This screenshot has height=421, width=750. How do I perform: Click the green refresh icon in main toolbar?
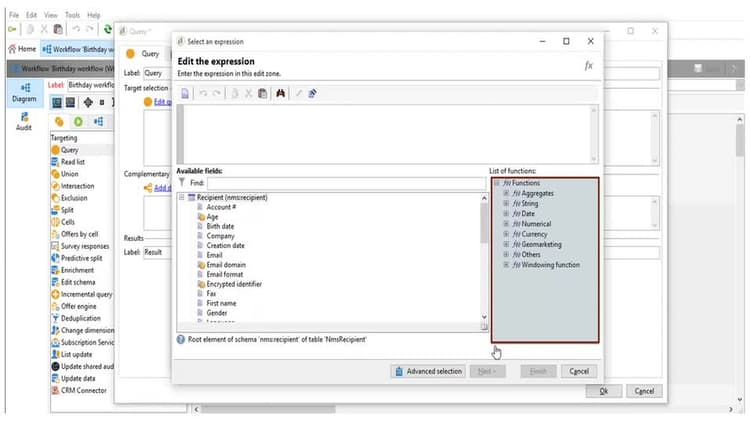(x=108, y=30)
